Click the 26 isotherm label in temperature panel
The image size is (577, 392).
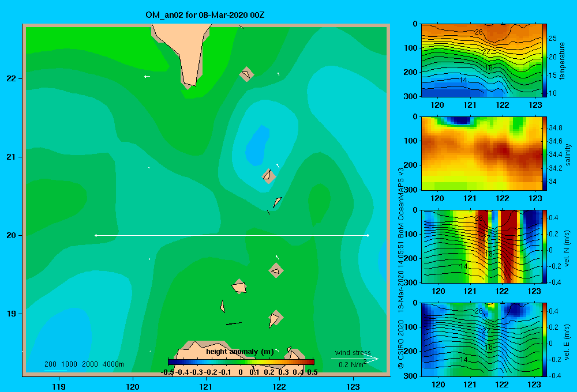click(x=478, y=32)
